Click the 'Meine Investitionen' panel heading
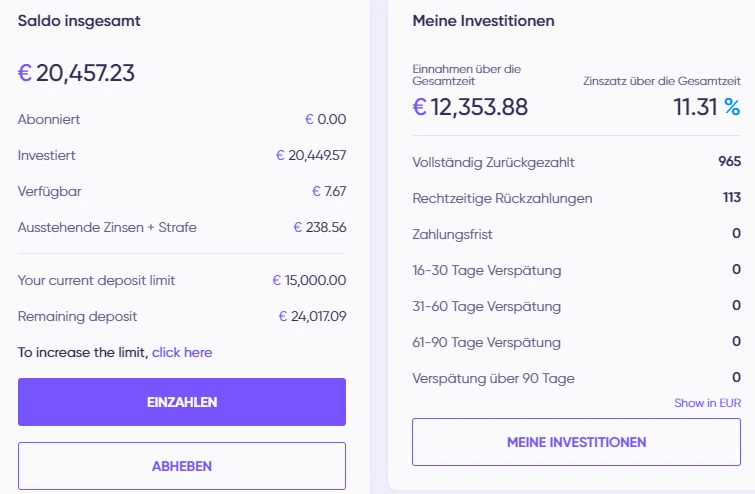 [483, 21]
